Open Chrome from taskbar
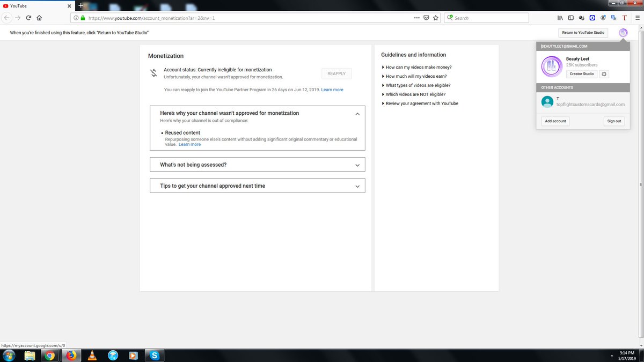644x362 pixels. (x=49, y=355)
